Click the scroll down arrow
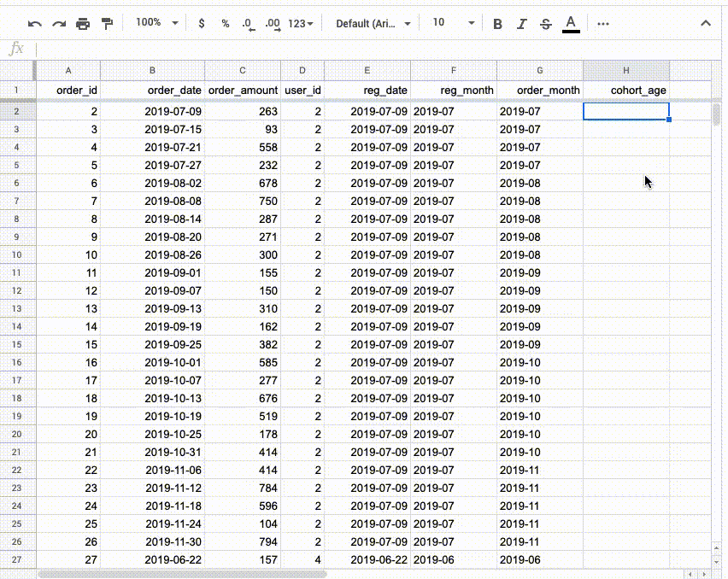Viewport: 728px width, 579px height. pos(716,562)
